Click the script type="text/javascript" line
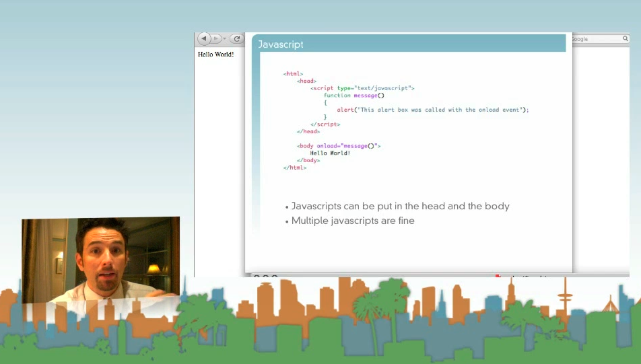 click(x=363, y=88)
